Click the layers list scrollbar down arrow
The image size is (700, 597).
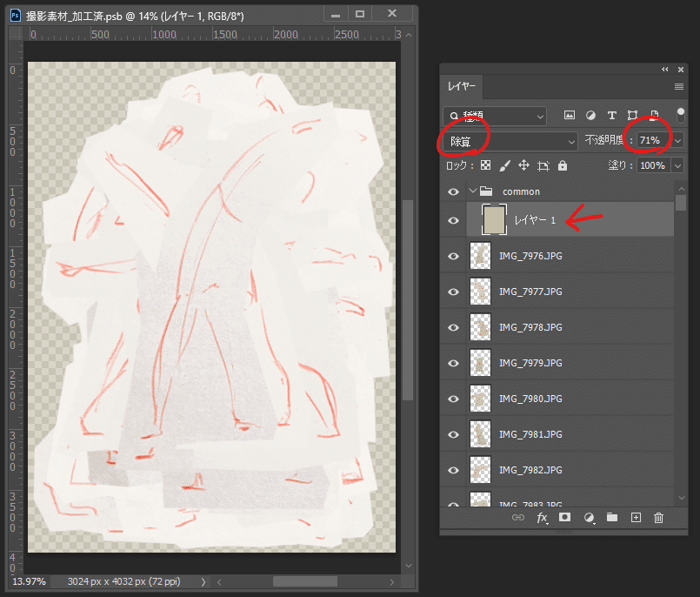(681, 498)
